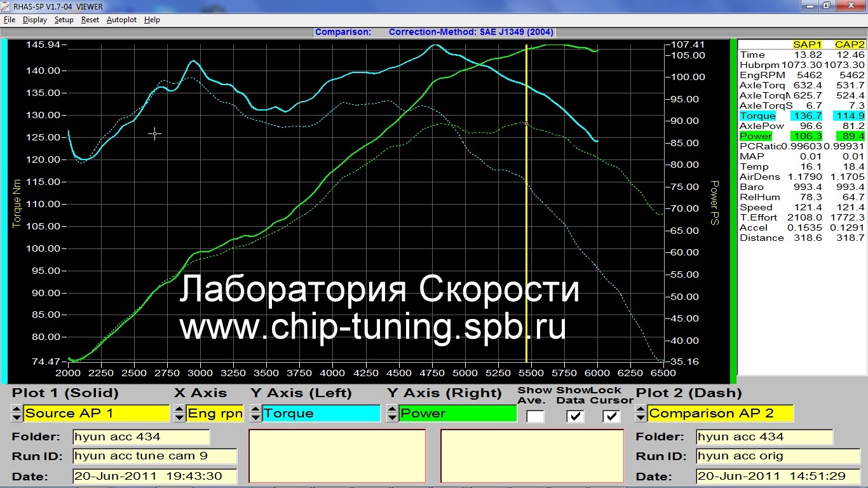
Task: Click the Baro row in data panel
Action: 802,187
